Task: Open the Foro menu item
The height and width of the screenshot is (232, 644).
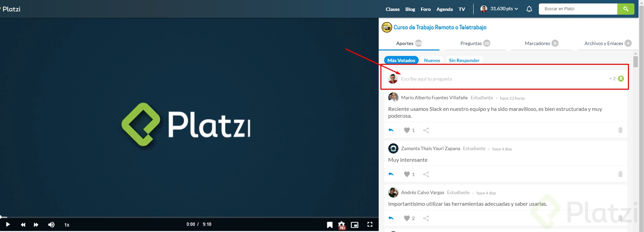Action: tap(425, 9)
